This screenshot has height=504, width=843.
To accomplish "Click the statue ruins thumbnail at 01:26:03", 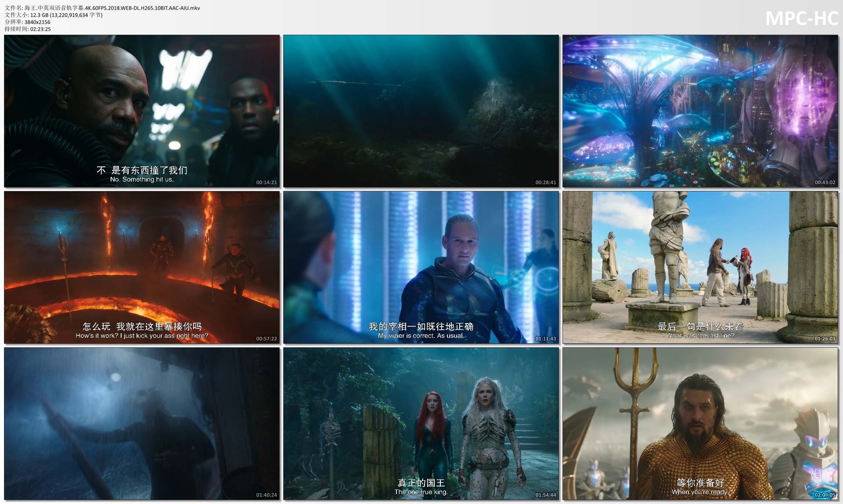I will (x=700, y=267).
